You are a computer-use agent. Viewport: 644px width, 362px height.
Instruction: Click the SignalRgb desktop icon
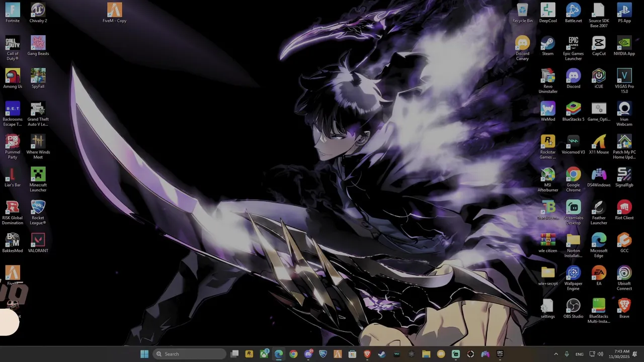tap(624, 177)
